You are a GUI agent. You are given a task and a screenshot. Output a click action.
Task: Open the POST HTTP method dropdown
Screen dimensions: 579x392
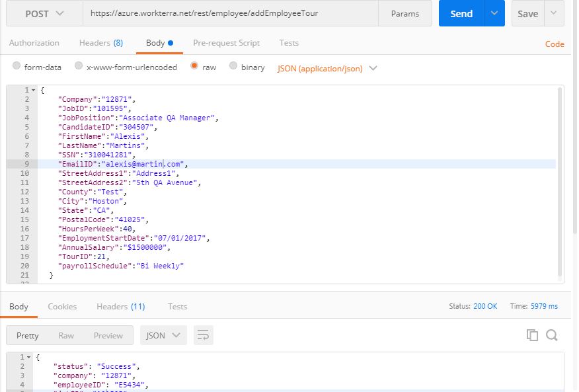[44, 13]
